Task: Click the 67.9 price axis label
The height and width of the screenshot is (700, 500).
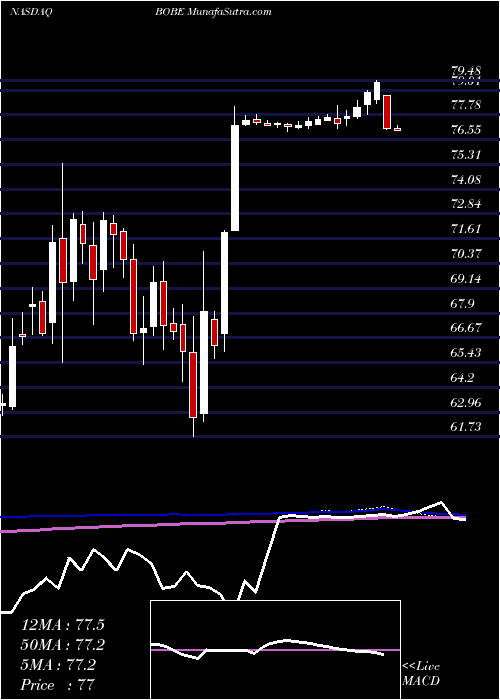Action: click(x=462, y=304)
